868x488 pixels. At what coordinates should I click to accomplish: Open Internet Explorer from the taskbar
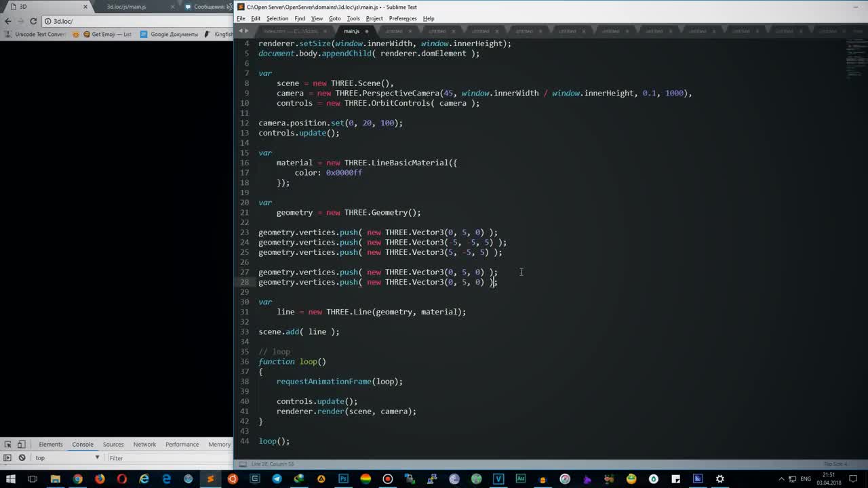pos(144,479)
